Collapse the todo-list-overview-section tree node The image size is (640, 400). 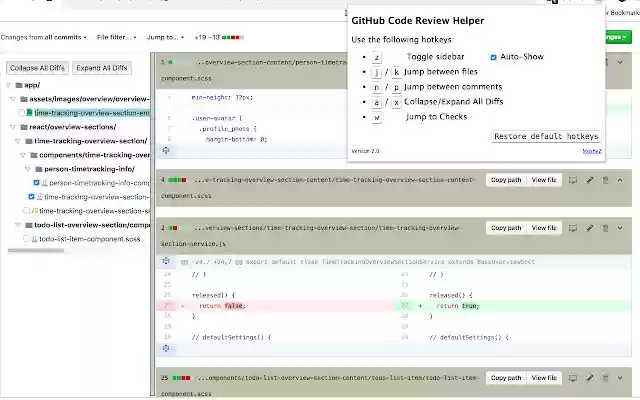18,225
